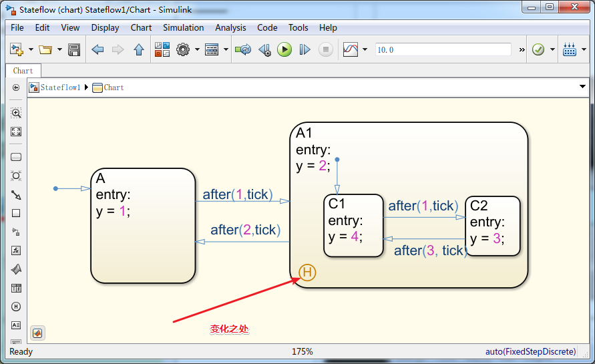Viewport: 595px width, 364px height.
Task: Expand the Data Inspector dropdown arrow
Action: [365, 49]
